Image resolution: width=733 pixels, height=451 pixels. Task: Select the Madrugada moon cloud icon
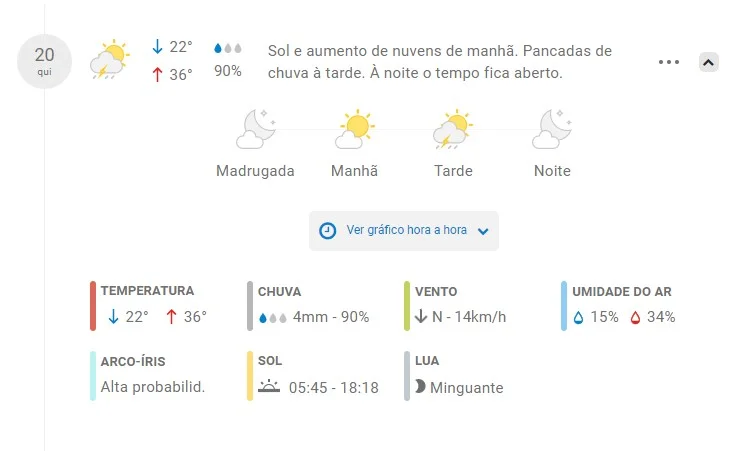coord(256,129)
